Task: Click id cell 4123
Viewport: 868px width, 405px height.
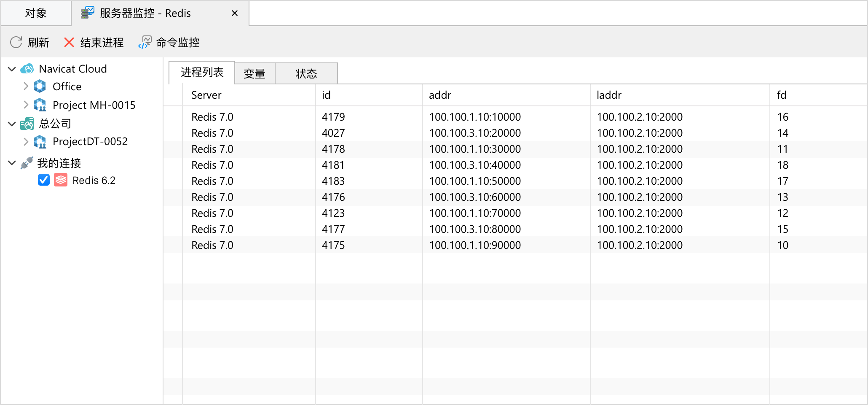Action: [333, 213]
